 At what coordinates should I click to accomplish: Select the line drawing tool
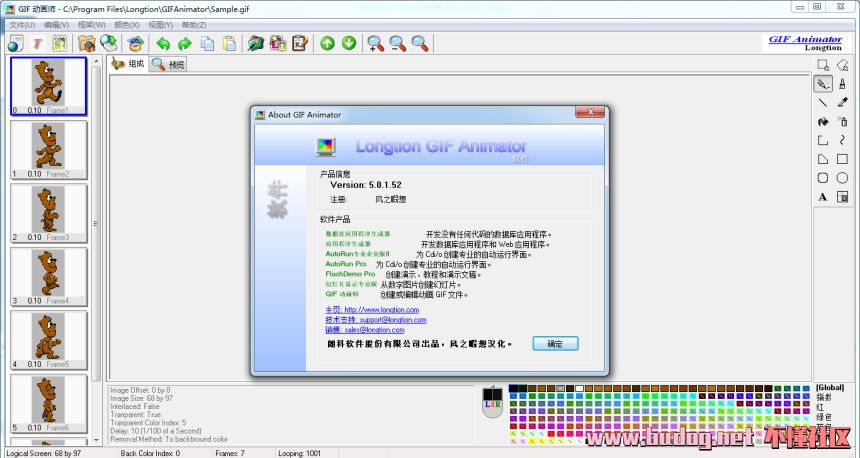point(823,102)
